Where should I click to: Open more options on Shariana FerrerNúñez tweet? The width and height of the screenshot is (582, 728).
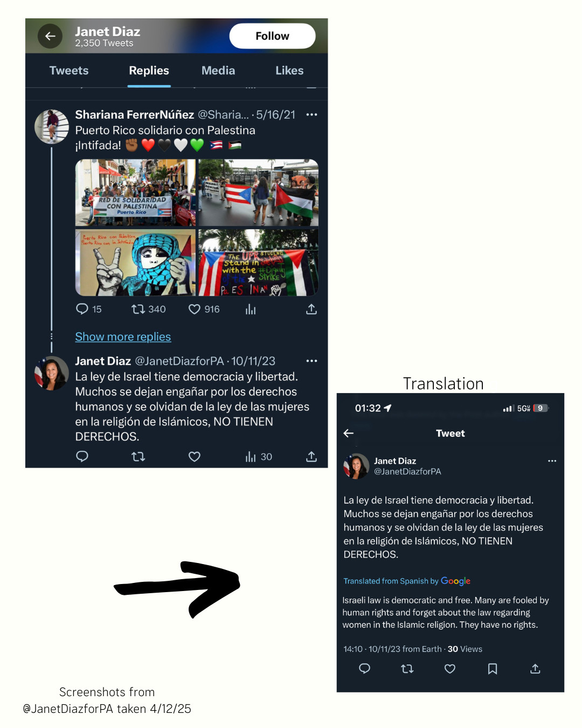[311, 114]
